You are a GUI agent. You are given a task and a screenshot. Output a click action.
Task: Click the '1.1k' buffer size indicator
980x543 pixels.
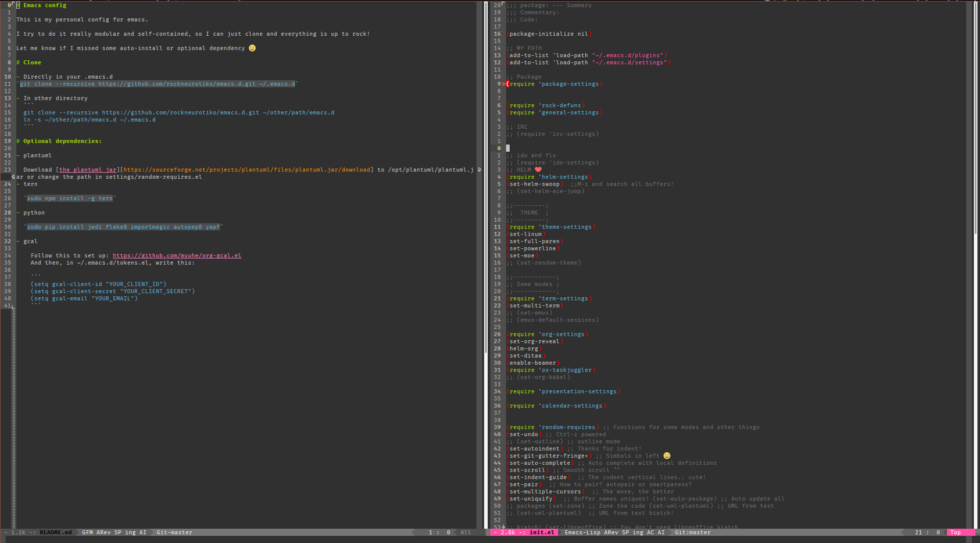pyautogui.click(x=18, y=532)
